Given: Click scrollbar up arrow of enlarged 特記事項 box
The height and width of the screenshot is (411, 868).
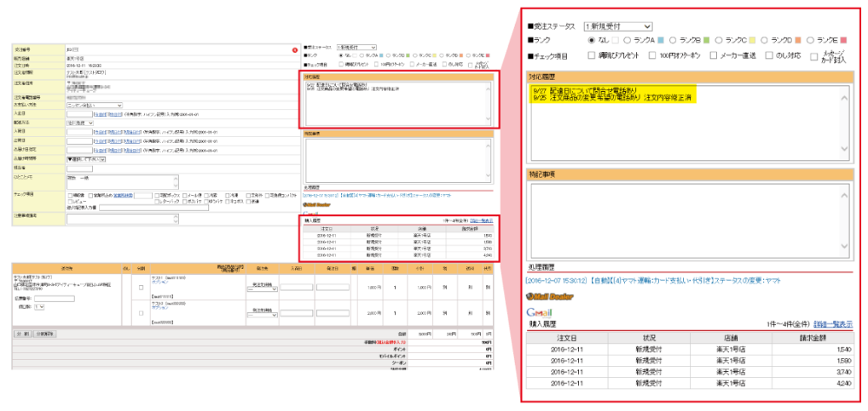Looking at the screenshot, I should pyautogui.click(x=845, y=195).
